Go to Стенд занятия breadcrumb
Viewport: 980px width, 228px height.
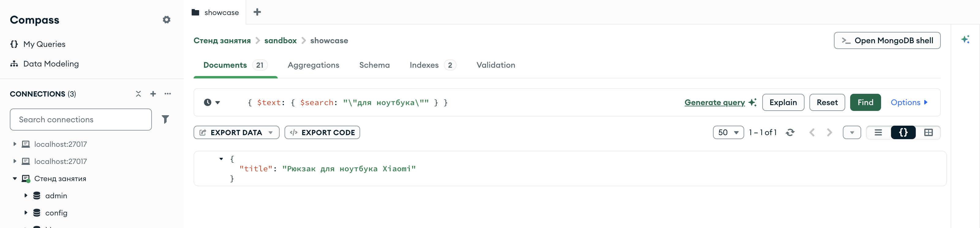[222, 41]
